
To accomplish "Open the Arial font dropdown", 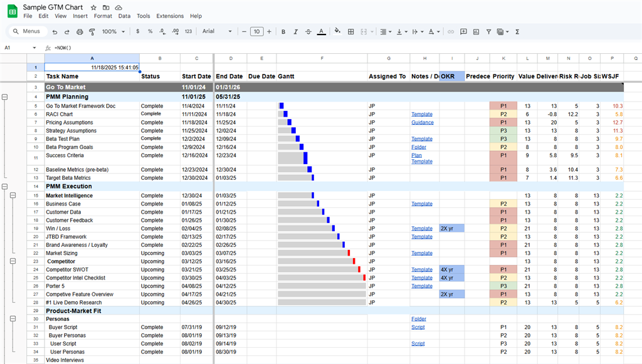I will 217,31.
